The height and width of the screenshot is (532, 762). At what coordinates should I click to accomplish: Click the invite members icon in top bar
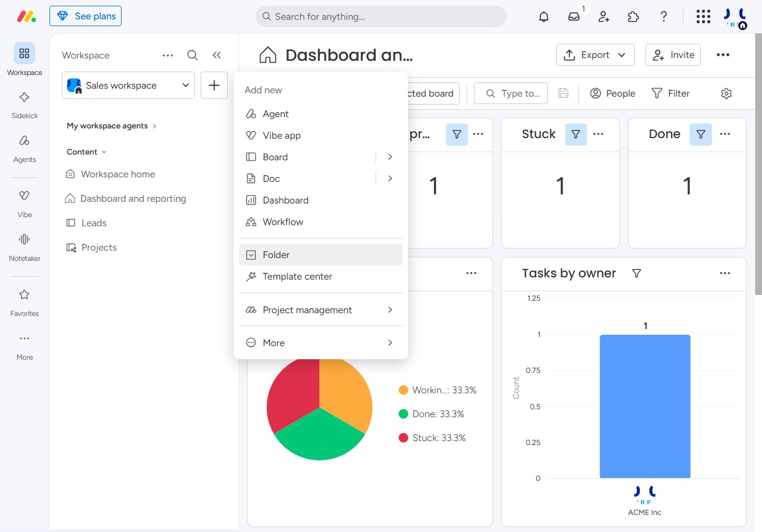tap(603, 16)
